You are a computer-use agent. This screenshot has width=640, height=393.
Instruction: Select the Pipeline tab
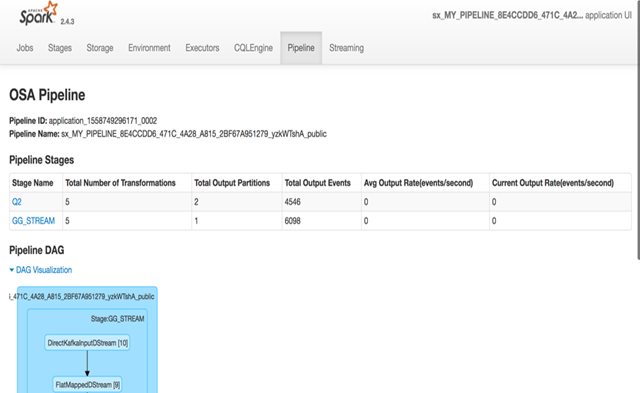point(301,48)
